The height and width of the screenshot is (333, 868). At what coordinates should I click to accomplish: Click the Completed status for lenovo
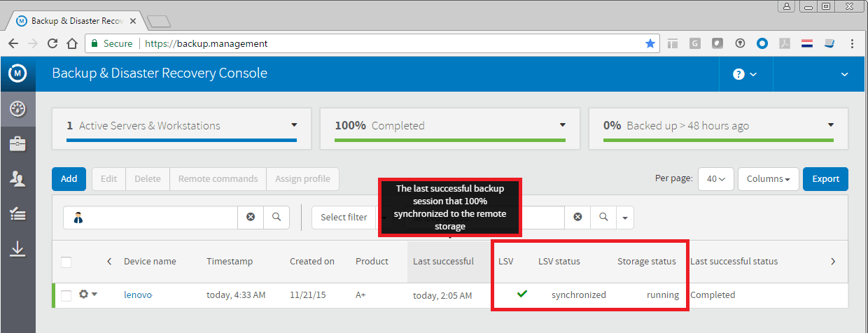pyautogui.click(x=713, y=295)
